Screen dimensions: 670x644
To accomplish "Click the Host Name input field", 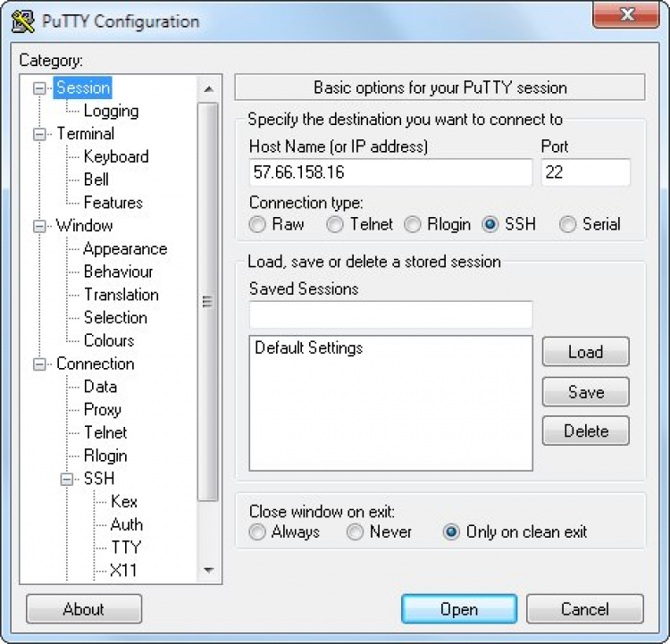I will pos(390,172).
